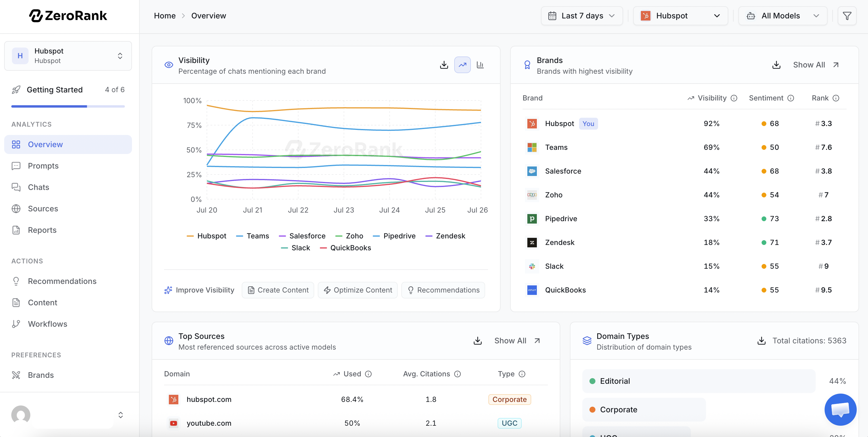Click the Visibility column info icon
Screen dimensions: 868x437
[x=734, y=98]
